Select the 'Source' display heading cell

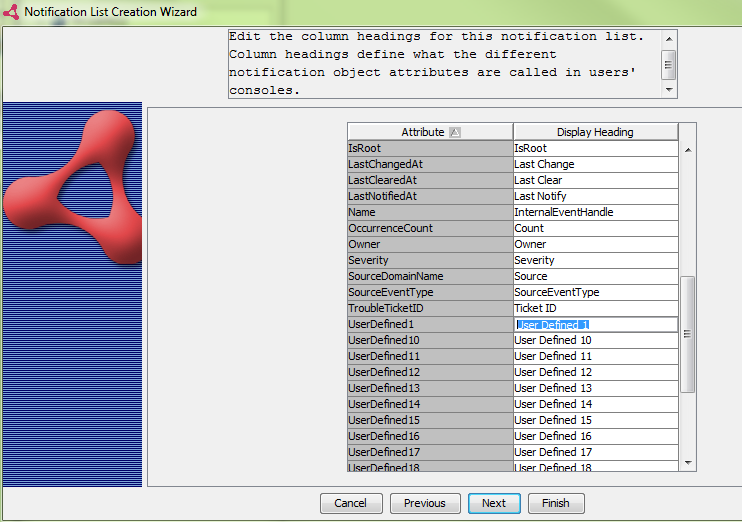tap(596, 276)
